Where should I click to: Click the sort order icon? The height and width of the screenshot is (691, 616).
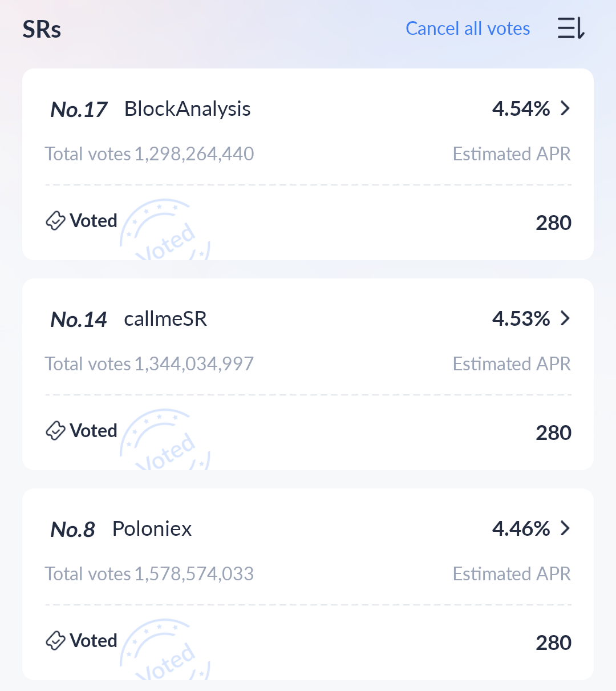571,28
